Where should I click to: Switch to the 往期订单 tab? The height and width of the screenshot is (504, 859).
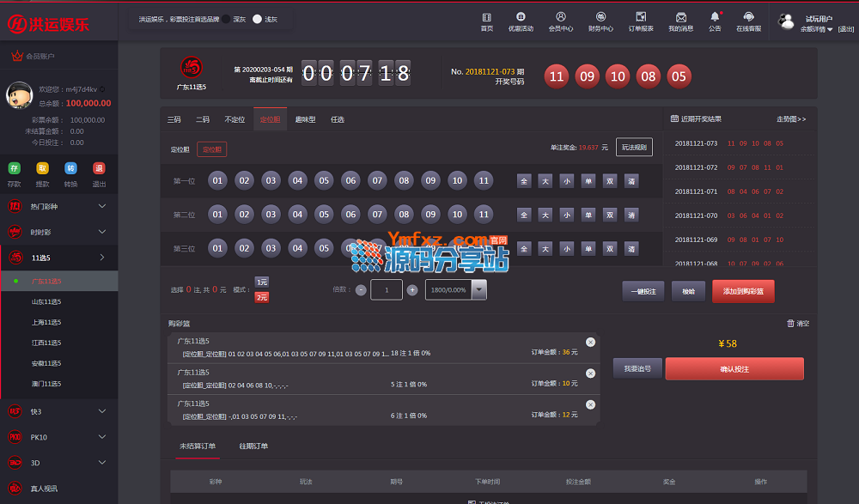253,446
